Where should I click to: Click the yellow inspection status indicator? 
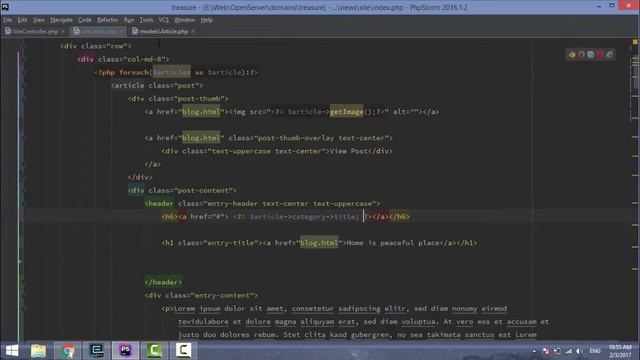tap(635, 42)
